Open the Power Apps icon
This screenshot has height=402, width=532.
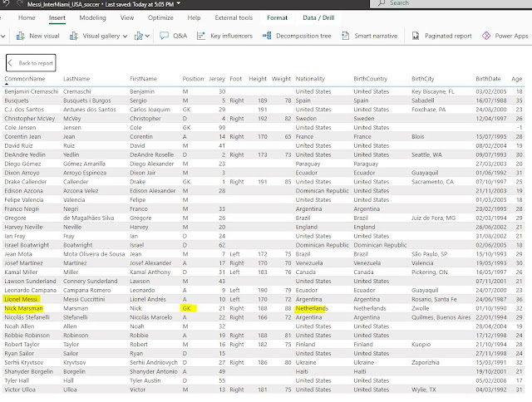click(x=486, y=36)
